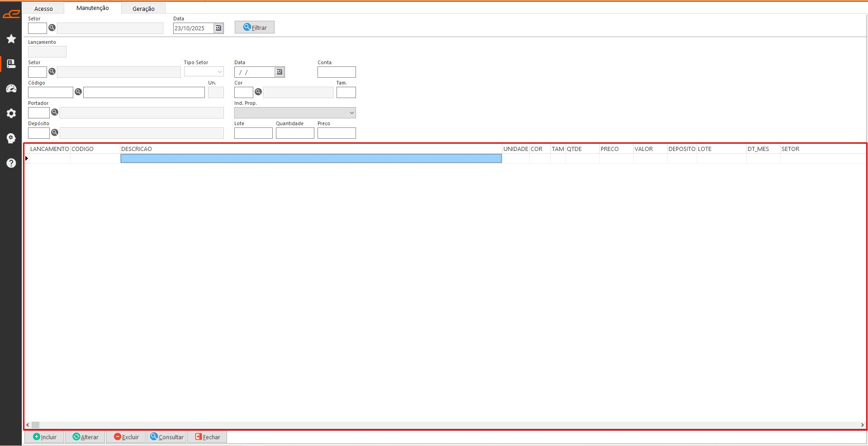This screenshot has width=868, height=446.
Task: Click right arrow of horizontal grid scrollbar
Action: [x=862, y=425]
